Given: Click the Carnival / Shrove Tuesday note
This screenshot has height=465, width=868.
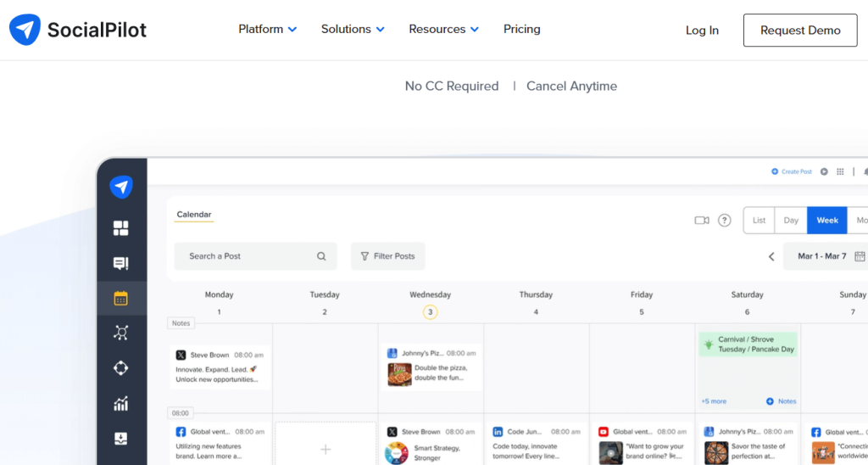Looking at the screenshot, I should click(x=748, y=345).
